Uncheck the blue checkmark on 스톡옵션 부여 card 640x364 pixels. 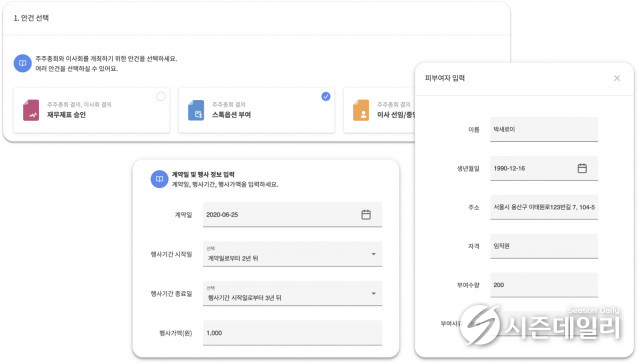point(326,96)
